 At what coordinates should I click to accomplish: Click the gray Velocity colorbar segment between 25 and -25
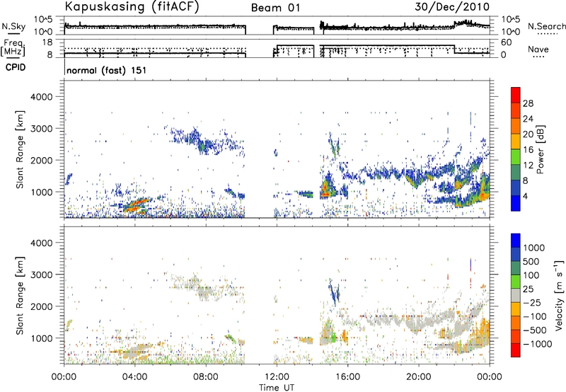[x=516, y=295]
